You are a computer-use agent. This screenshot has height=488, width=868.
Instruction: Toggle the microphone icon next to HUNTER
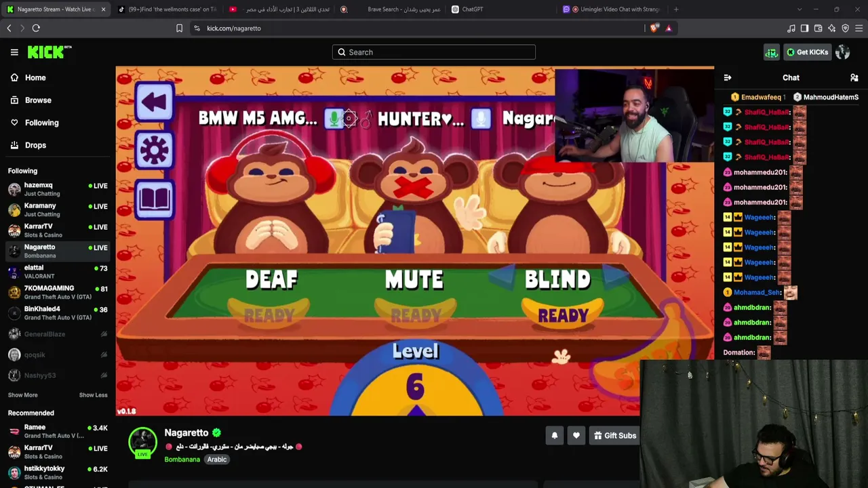(481, 119)
